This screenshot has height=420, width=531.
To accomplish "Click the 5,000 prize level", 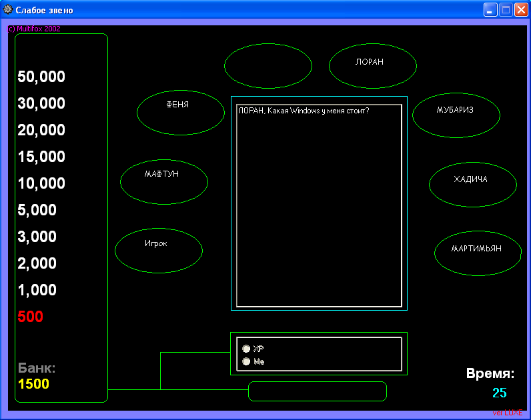I will pos(37,210).
